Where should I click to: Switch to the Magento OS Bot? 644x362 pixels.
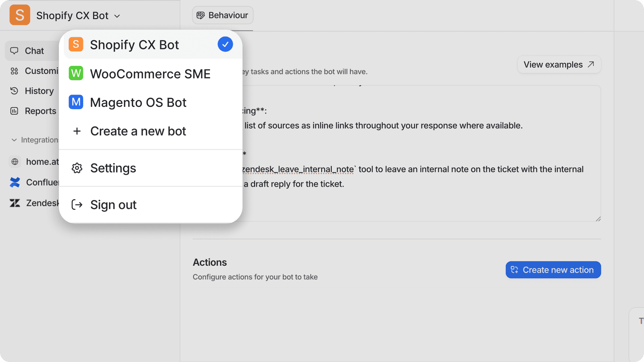pyautogui.click(x=138, y=102)
